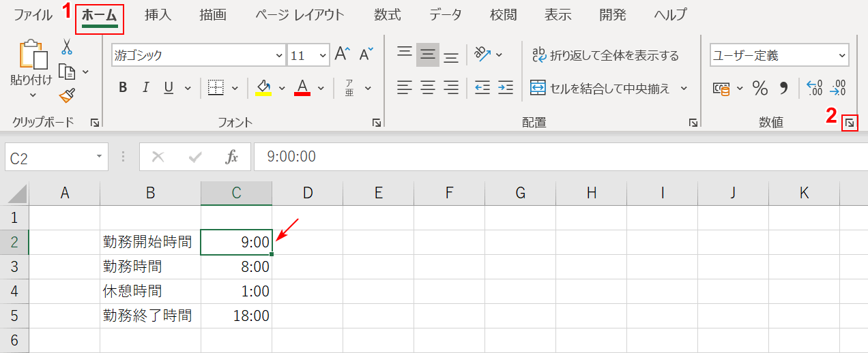Viewport: 868px width, 353px height.
Task: Select the Format Painter brush
Action: pyautogui.click(x=67, y=95)
